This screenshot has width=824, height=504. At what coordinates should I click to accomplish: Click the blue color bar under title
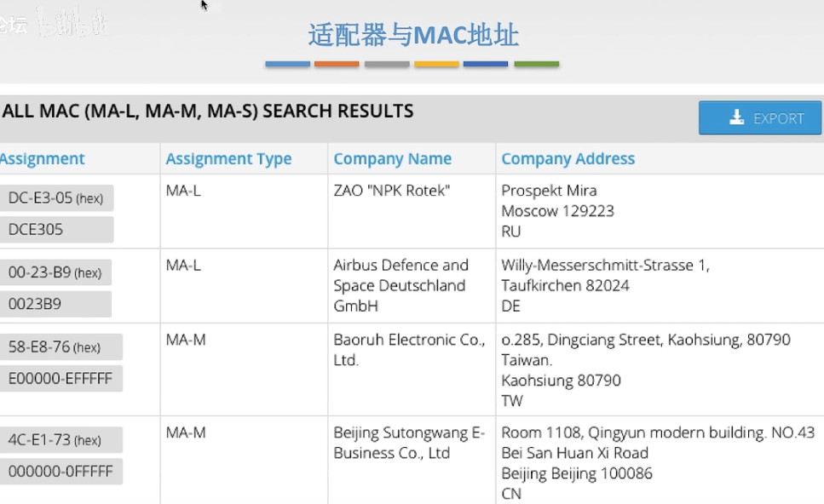click(x=287, y=64)
